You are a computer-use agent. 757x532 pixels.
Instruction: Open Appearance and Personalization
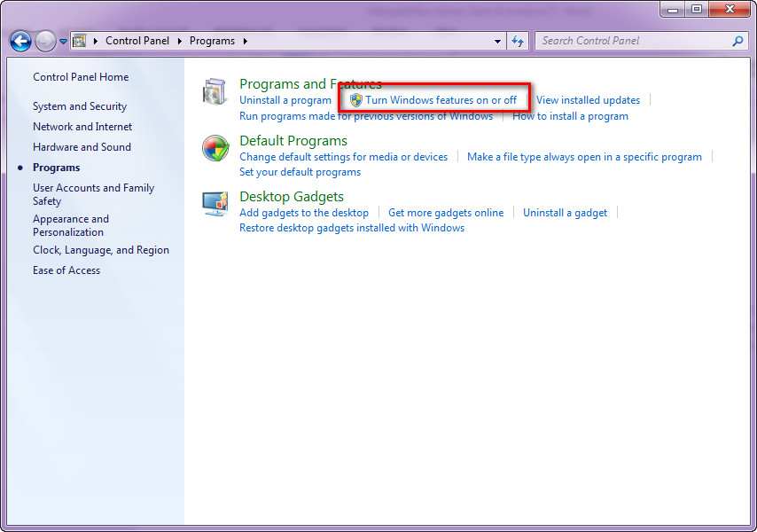point(71,225)
